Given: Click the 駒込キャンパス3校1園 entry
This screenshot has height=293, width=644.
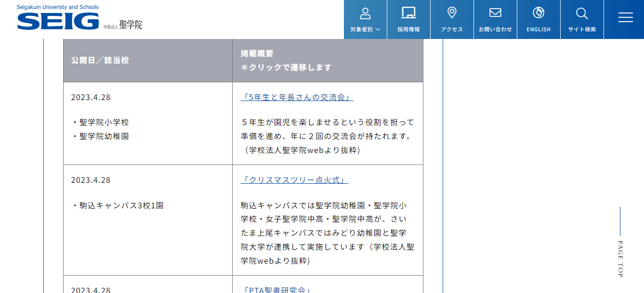Looking at the screenshot, I should tap(121, 205).
